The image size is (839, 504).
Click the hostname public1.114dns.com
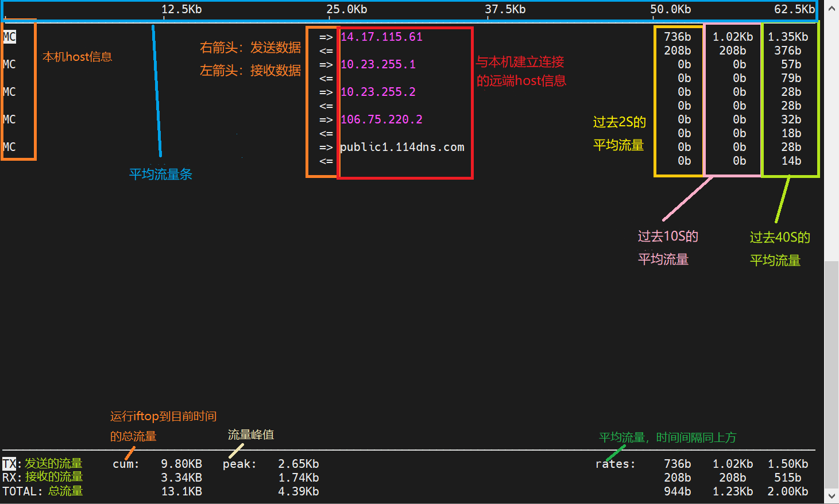tap(402, 146)
